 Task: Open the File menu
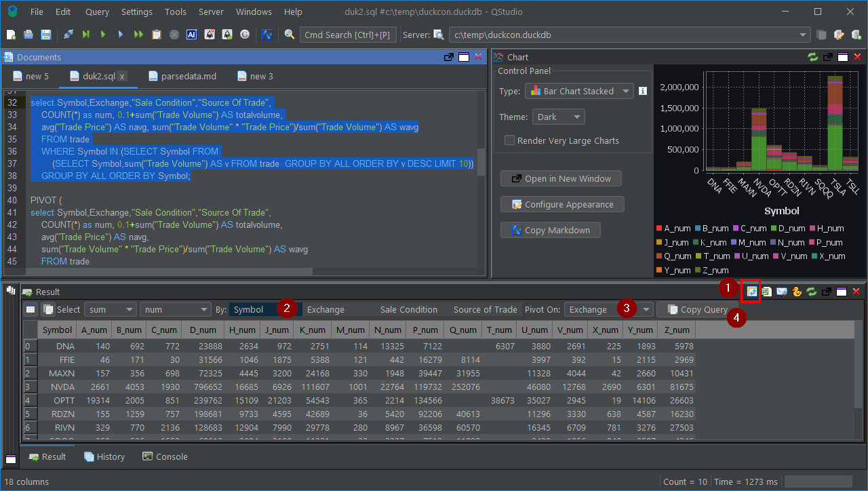pos(37,12)
